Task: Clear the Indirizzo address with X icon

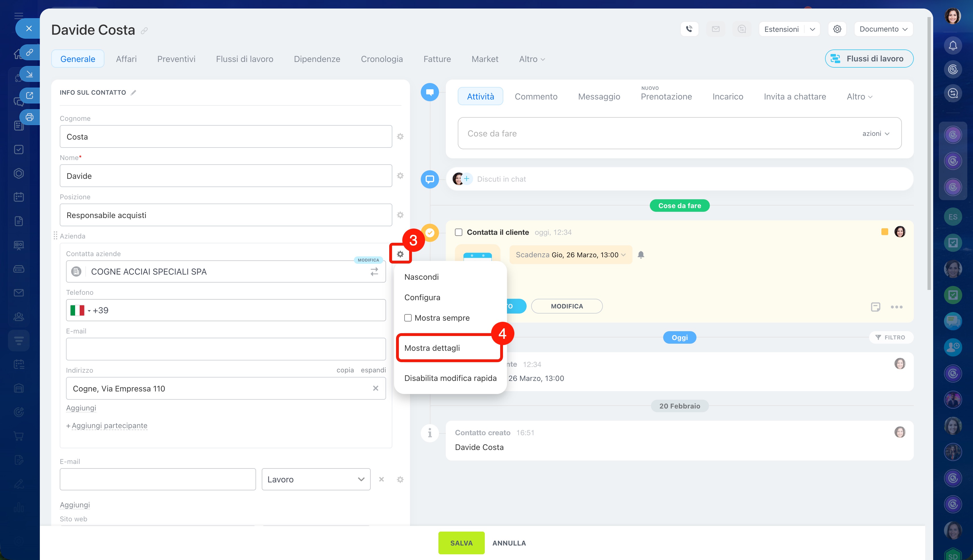Action: pos(375,389)
